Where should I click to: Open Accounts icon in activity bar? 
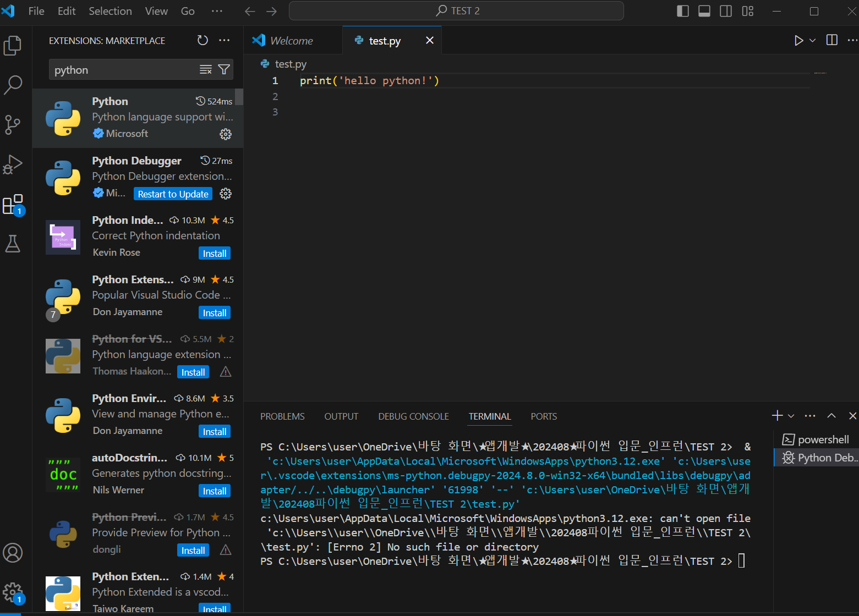[13, 553]
